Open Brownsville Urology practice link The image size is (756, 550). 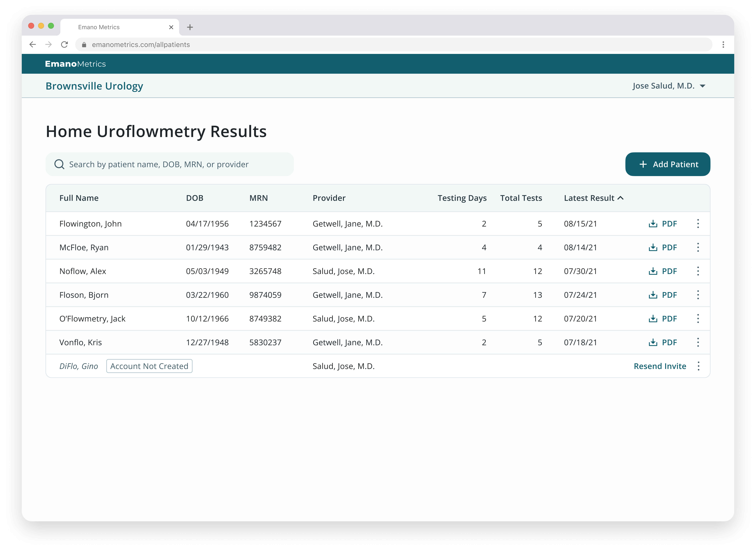(94, 86)
